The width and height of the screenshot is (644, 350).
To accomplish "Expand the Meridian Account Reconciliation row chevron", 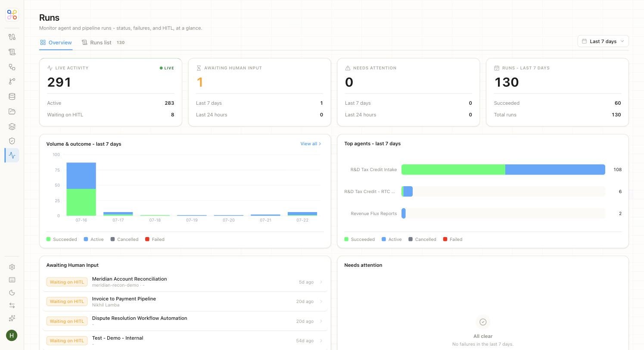I will [x=321, y=282].
